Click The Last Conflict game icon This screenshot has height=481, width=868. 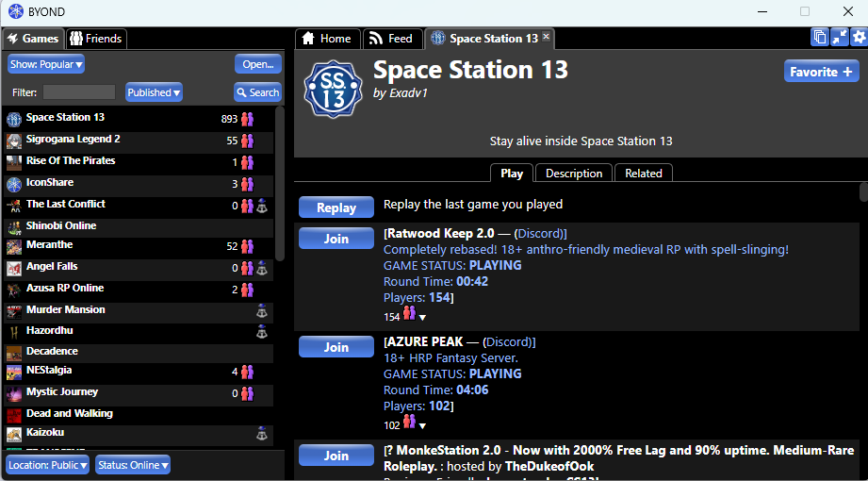pyautogui.click(x=14, y=207)
